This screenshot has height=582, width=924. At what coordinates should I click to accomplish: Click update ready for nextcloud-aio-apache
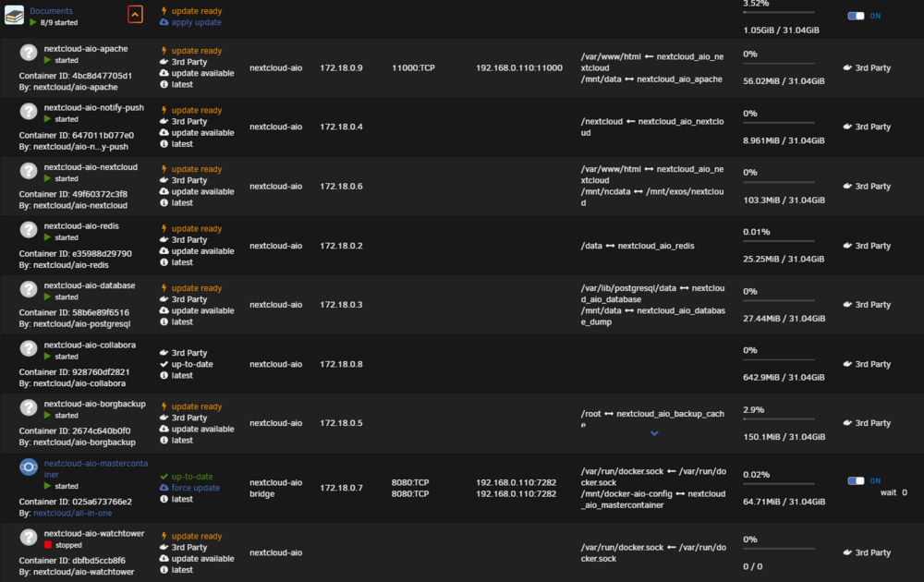click(196, 51)
